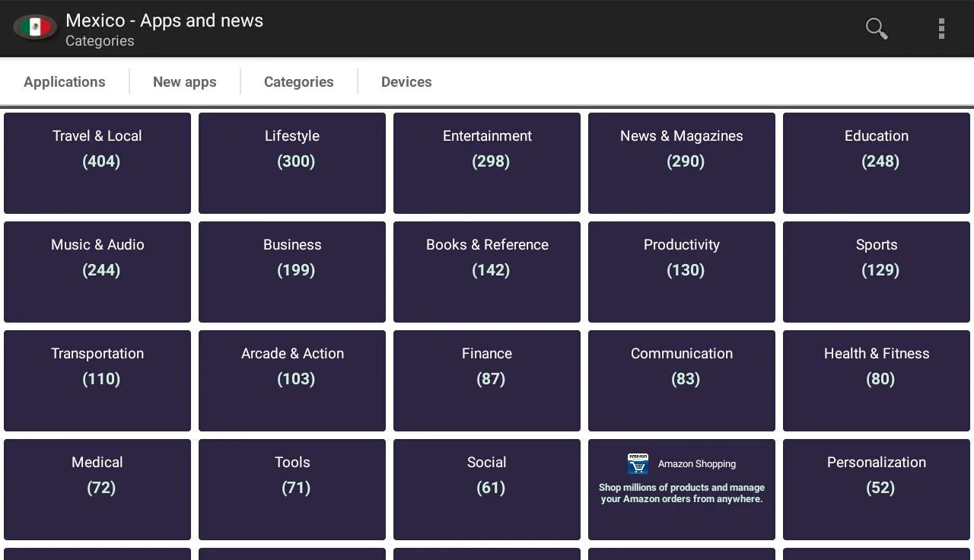Open the Medical category tile

(97, 489)
